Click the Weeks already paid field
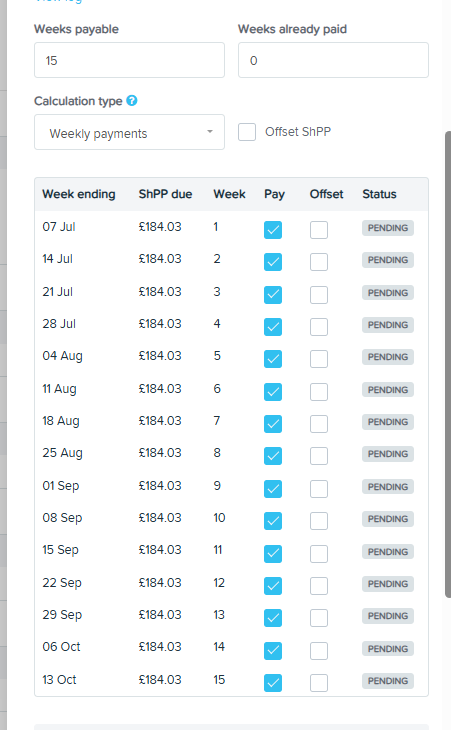Screen dimensions: 451x730 [333, 60]
